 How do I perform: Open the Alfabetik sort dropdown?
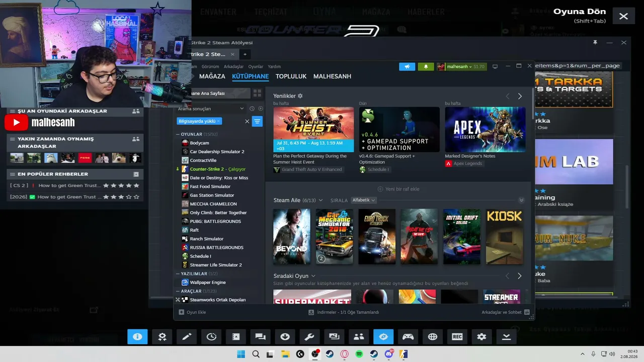[364, 200]
